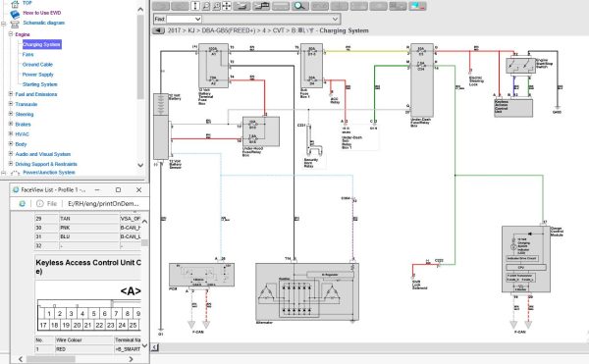Expand Driving Support & Restraints node

pos(11,164)
